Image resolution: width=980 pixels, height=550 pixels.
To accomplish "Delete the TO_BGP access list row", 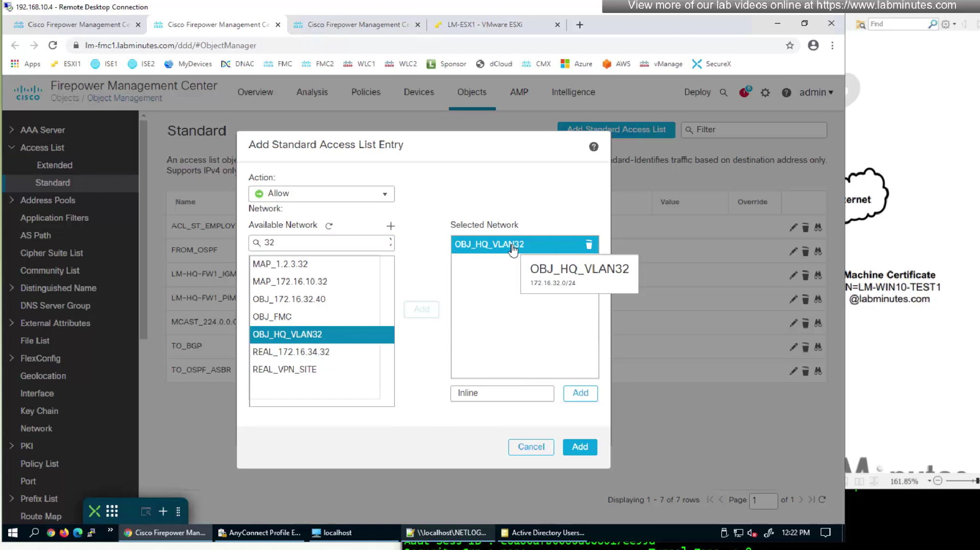I will [x=805, y=347].
